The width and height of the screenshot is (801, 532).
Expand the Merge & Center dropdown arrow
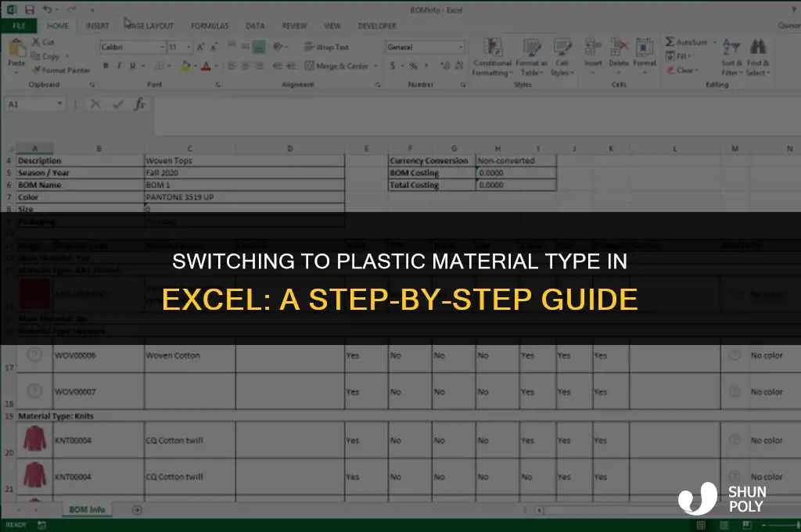pos(375,66)
